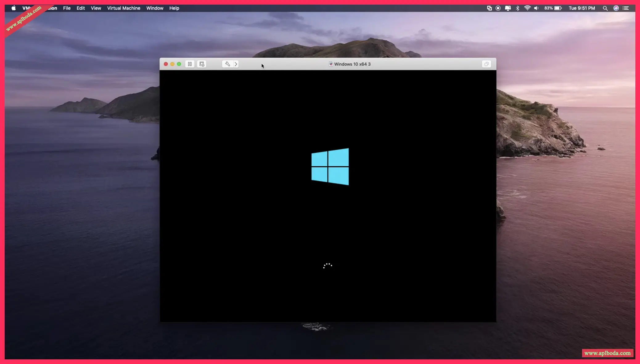Open virtual machine settings wrench icon
The image size is (640, 364).
point(228,64)
